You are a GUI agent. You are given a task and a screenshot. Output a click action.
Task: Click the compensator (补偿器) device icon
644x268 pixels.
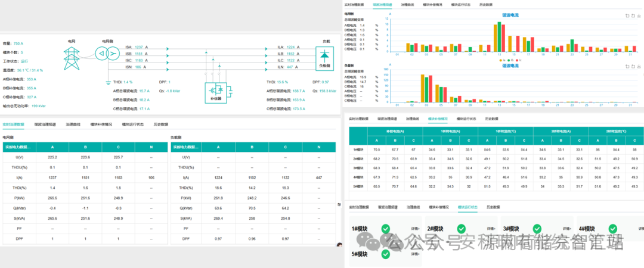pyautogui.click(x=216, y=92)
